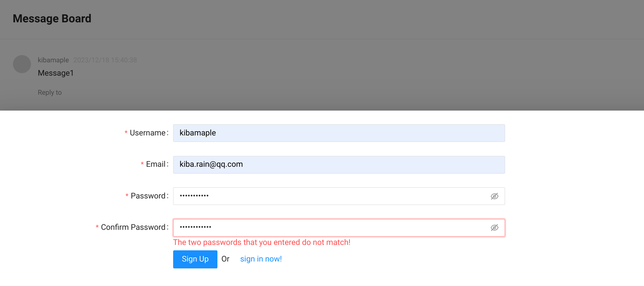Screen dimensions: 644x286
Task: Click the kibamaple author name
Action: tap(53, 60)
